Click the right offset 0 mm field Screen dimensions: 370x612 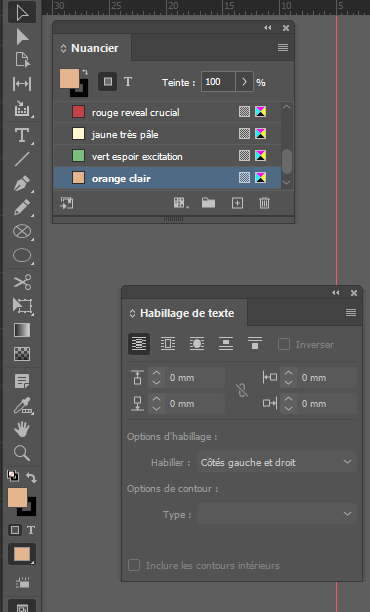[327, 404]
